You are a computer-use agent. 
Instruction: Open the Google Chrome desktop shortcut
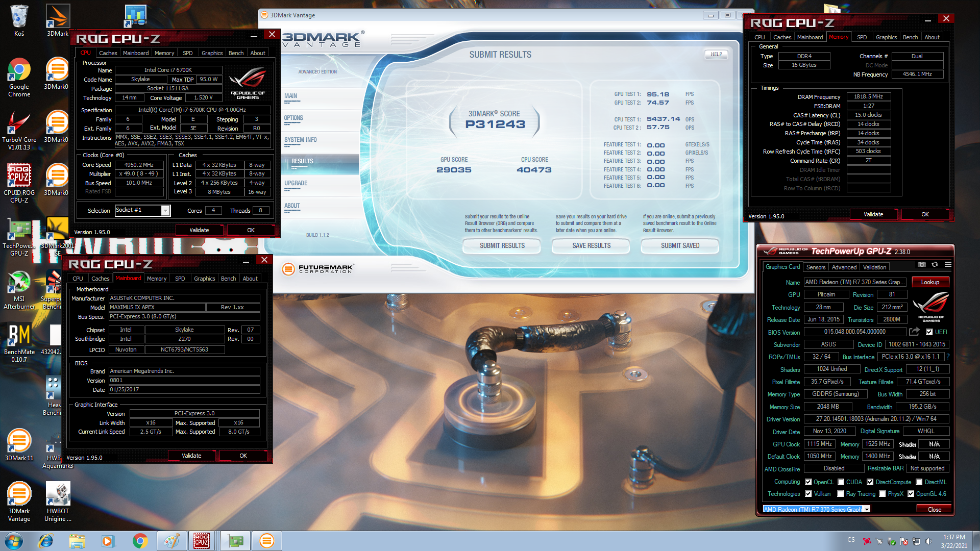click(x=19, y=78)
